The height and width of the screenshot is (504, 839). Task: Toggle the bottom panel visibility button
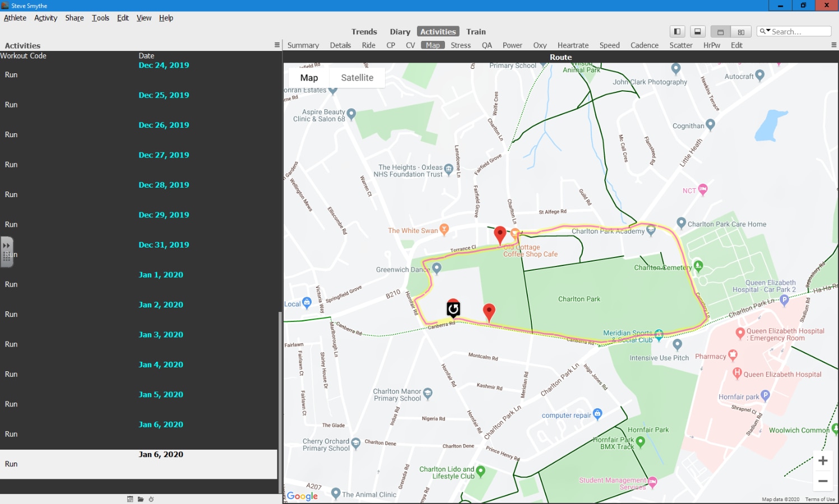click(697, 32)
